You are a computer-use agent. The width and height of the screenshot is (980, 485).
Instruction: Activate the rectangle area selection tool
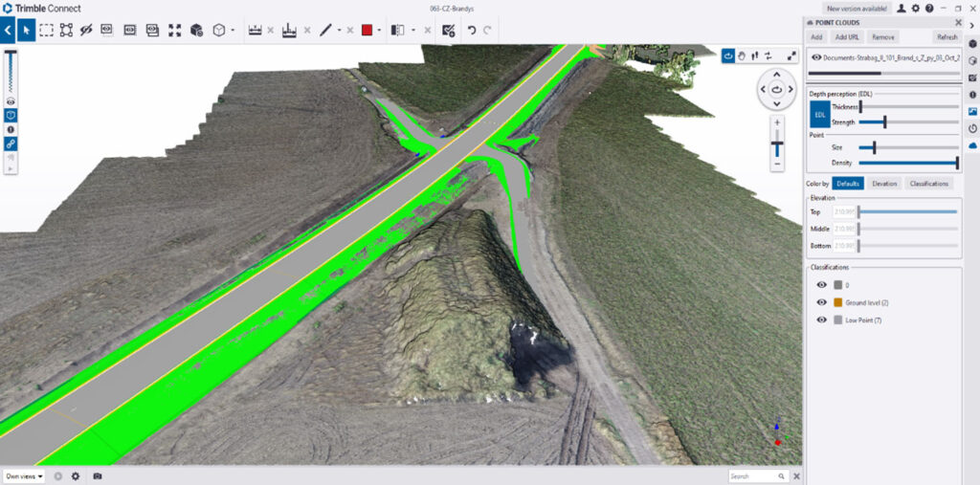[46, 30]
